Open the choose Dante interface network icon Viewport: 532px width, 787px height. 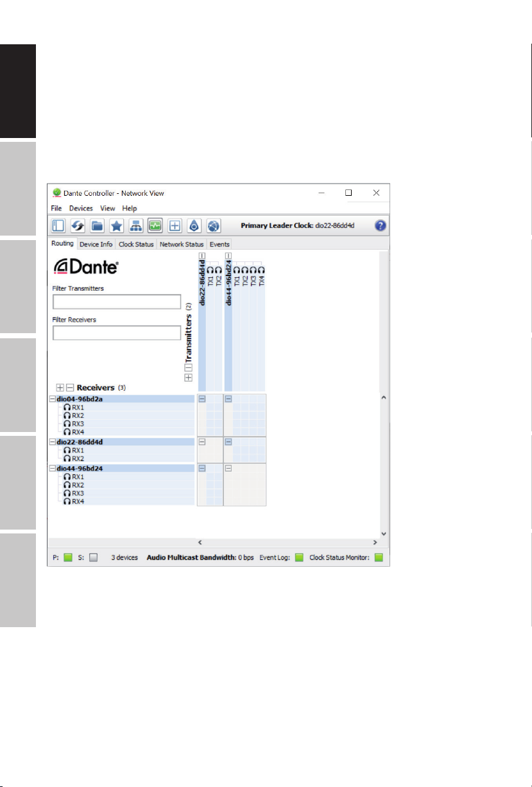[136, 225]
